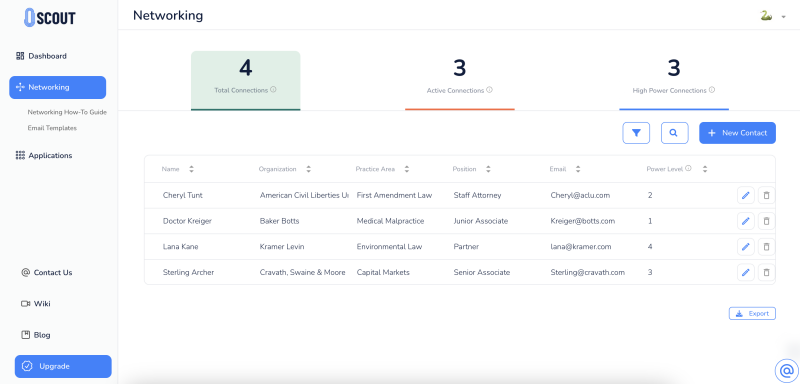
Task: Open Email Templates
Action: pos(52,128)
